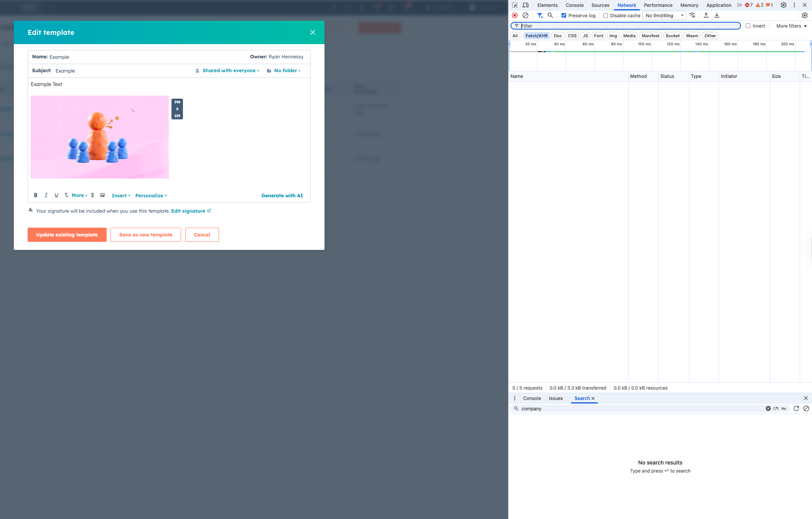Toggle italic formatting in template editor

[46, 195]
